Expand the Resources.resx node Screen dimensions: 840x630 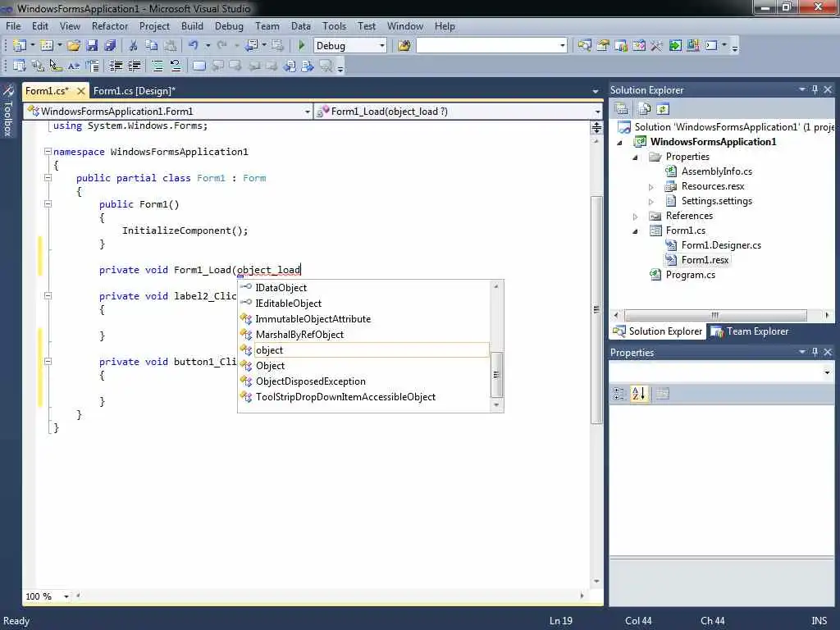click(x=651, y=187)
